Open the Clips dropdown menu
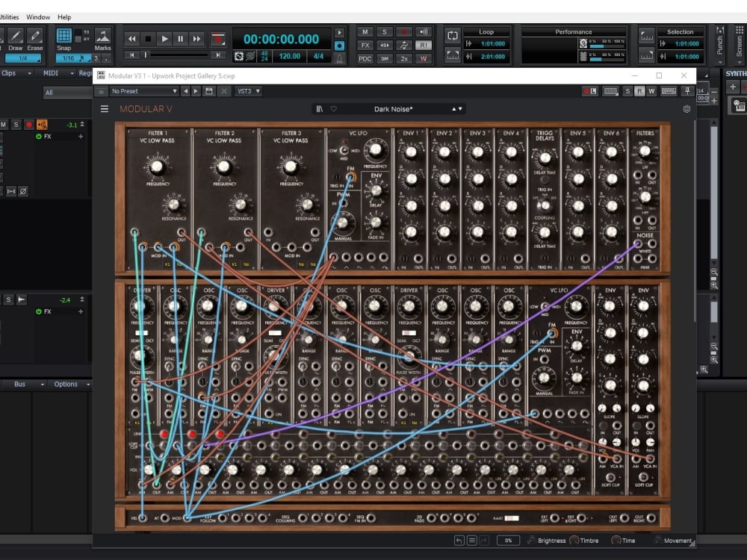 click(16, 73)
